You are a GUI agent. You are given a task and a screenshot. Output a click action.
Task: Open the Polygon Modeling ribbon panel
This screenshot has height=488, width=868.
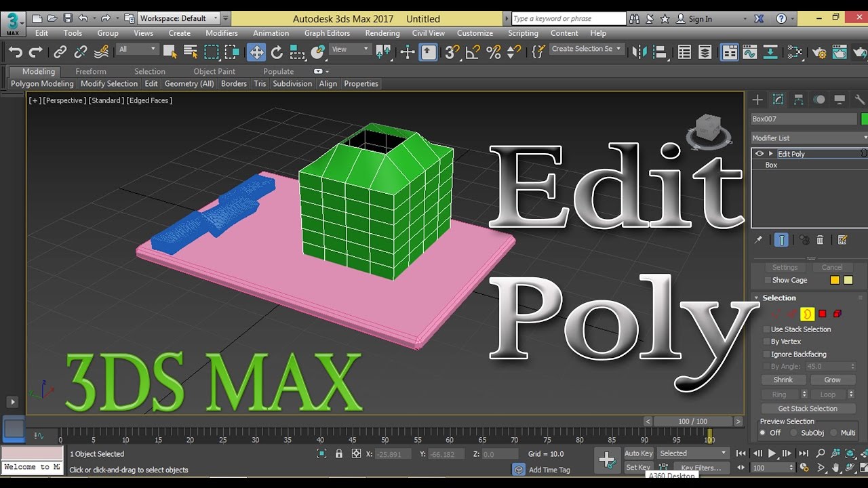pos(42,83)
